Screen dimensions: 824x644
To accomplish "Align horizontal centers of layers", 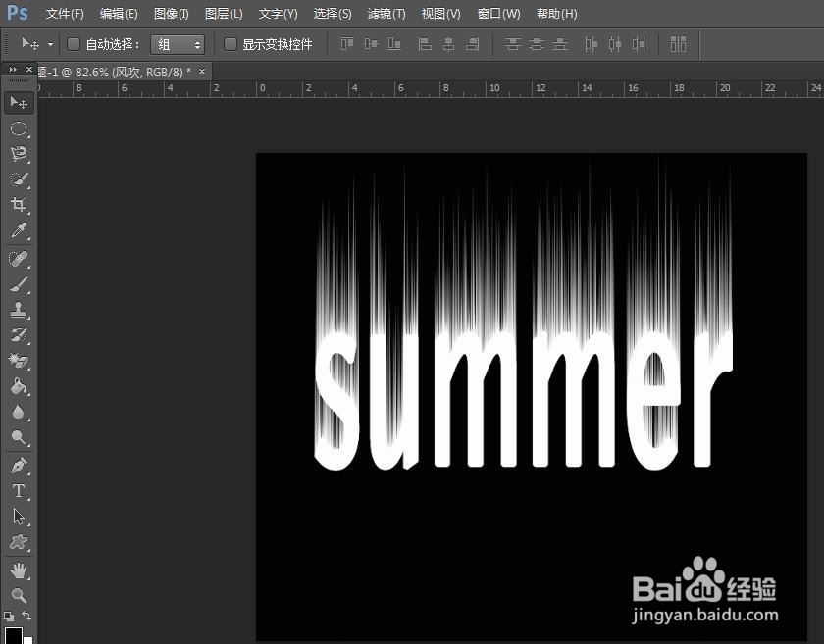I will tap(448, 44).
